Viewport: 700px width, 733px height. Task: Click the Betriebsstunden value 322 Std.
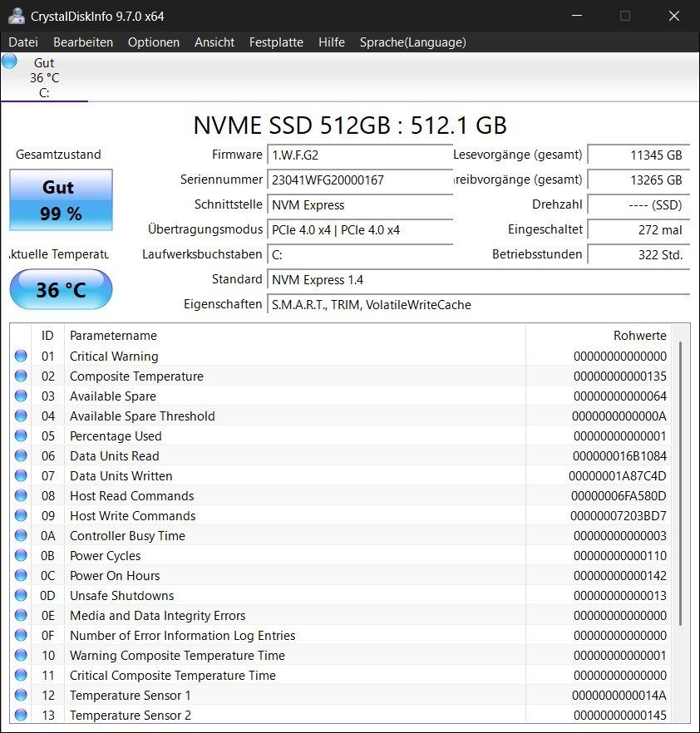click(x=638, y=255)
